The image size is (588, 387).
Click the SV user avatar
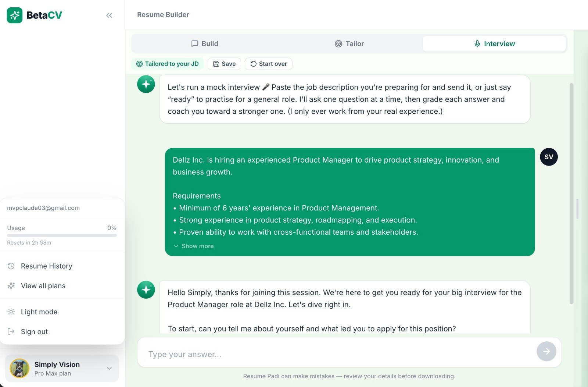(x=549, y=157)
